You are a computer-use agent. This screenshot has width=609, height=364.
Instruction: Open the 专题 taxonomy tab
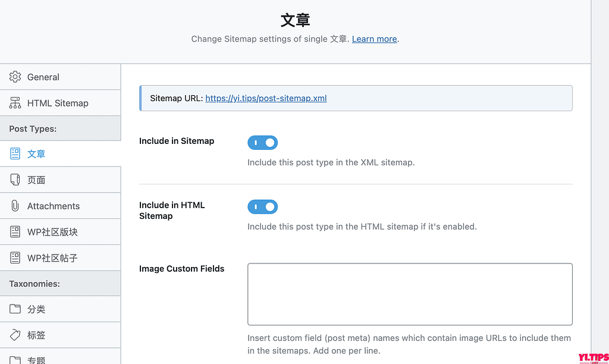click(x=36, y=359)
